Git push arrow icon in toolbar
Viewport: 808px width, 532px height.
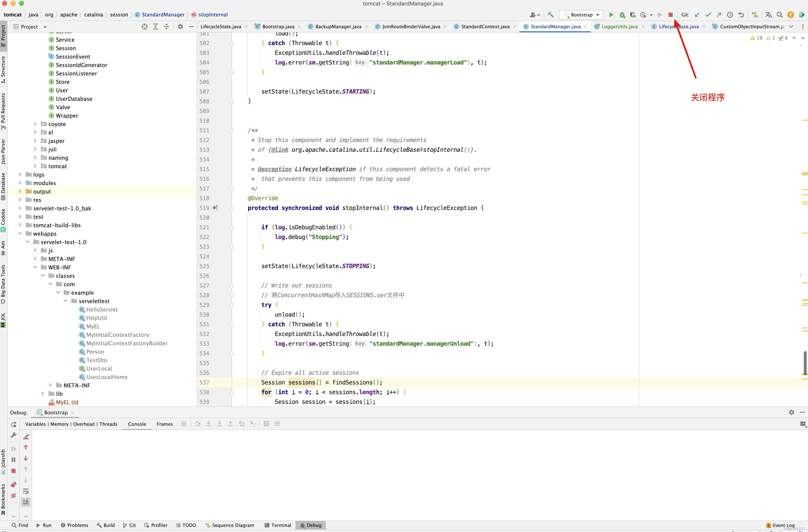(x=719, y=15)
